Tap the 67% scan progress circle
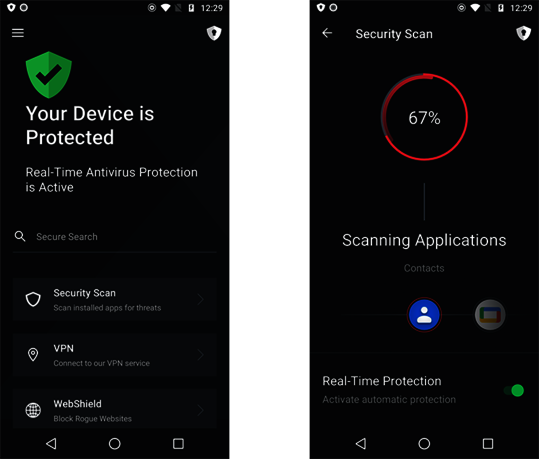 coord(424,117)
